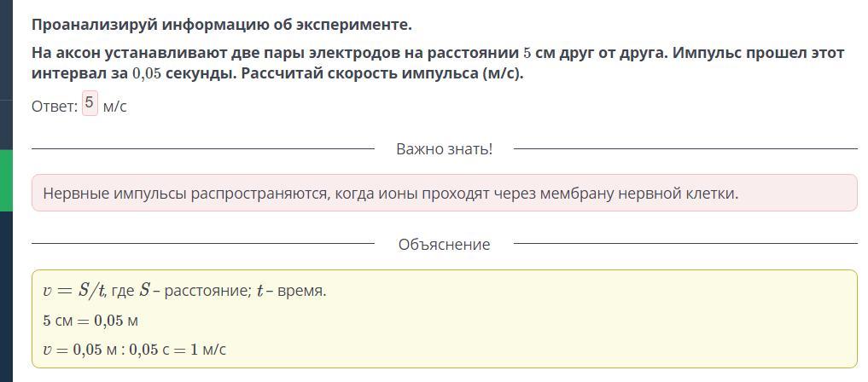Viewport: 868px width, 382px height.
Task: Click the green segment of the left sidebar
Action: pos(6,180)
